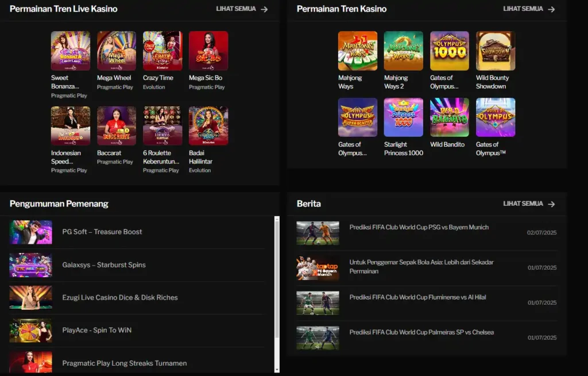Click the Badai Halilintar title text
The image size is (588, 376).
pos(200,158)
